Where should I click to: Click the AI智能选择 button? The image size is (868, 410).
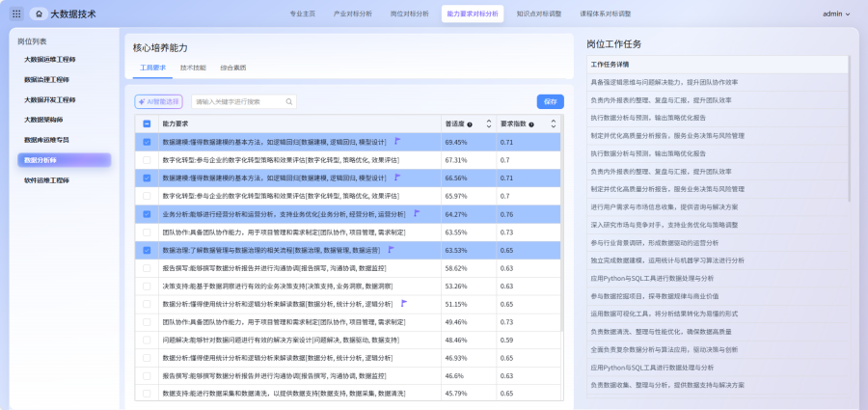point(158,101)
